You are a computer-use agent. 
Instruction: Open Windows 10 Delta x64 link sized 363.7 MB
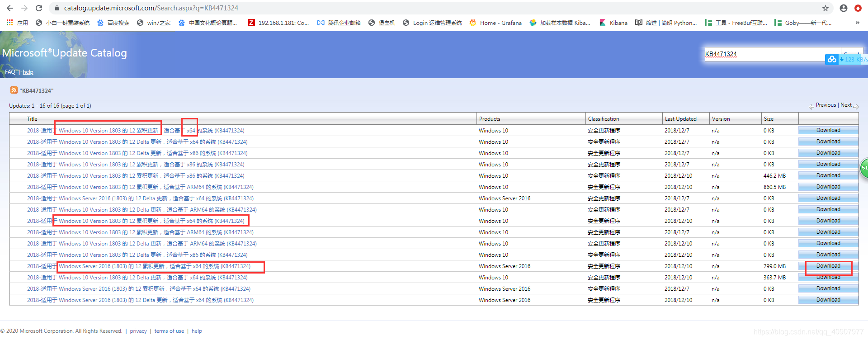pyautogui.click(x=137, y=278)
